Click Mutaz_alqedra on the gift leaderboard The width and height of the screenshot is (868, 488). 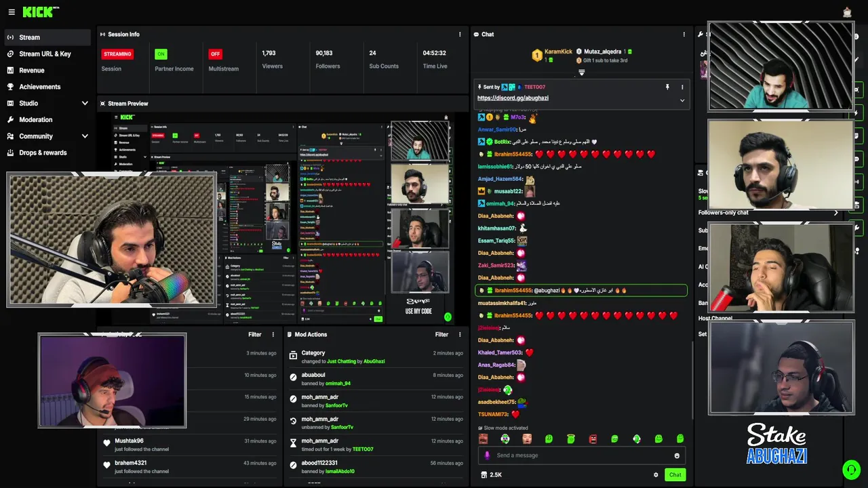tap(602, 52)
